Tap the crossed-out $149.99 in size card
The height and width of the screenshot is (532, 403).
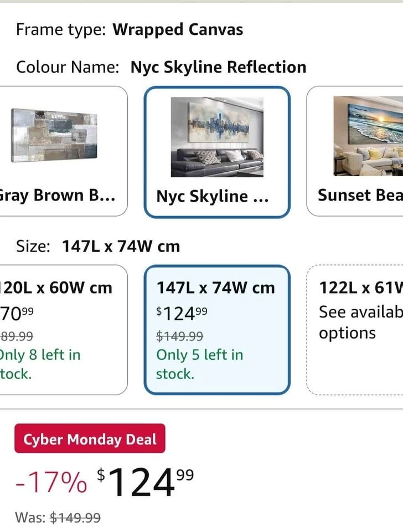pos(179,336)
